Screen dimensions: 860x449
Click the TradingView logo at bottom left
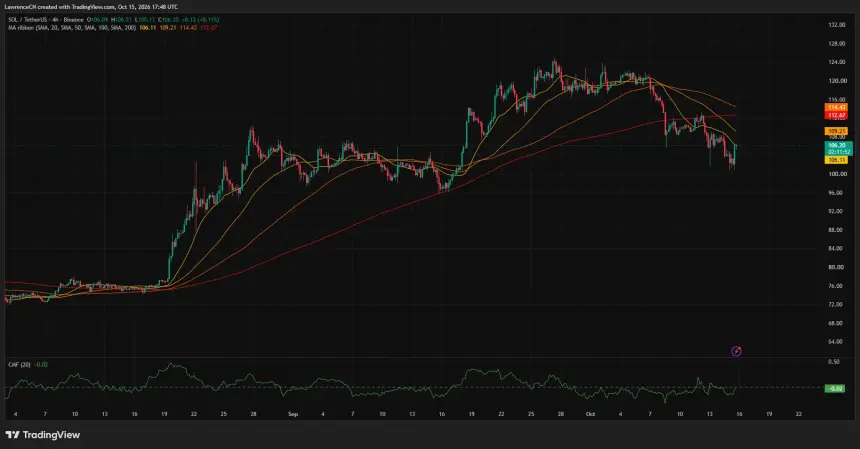pyautogui.click(x=43, y=435)
